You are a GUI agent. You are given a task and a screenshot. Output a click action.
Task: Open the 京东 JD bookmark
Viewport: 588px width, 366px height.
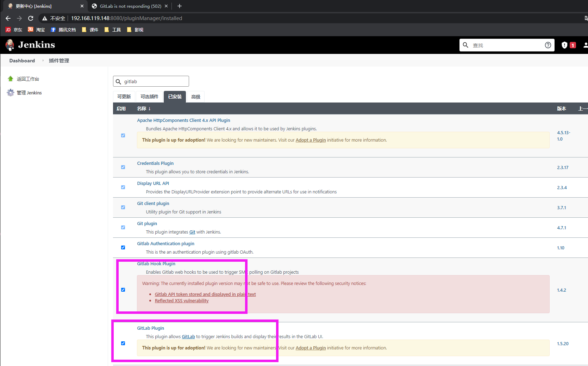pyautogui.click(x=14, y=30)
